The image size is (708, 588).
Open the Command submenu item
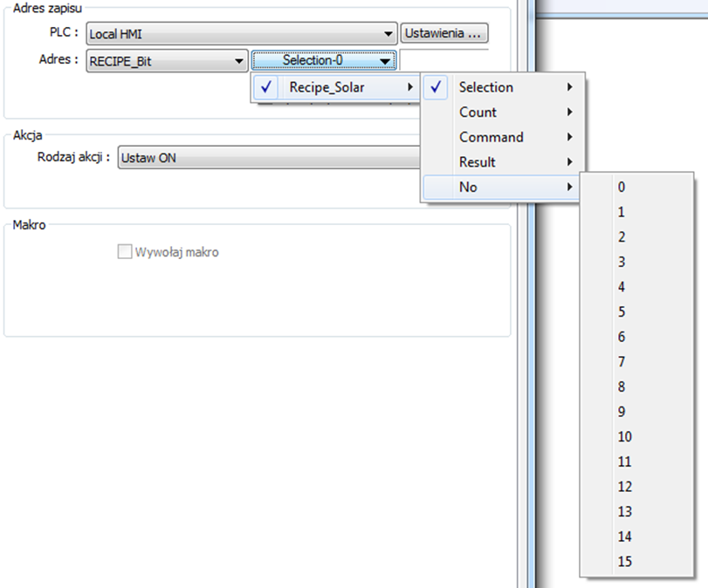pos(502,137)
